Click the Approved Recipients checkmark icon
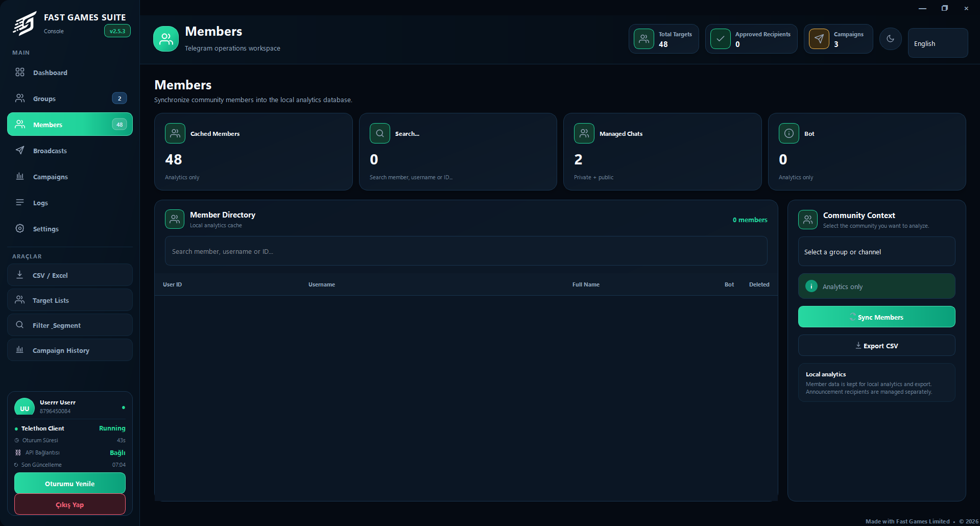 pos(721,39)
